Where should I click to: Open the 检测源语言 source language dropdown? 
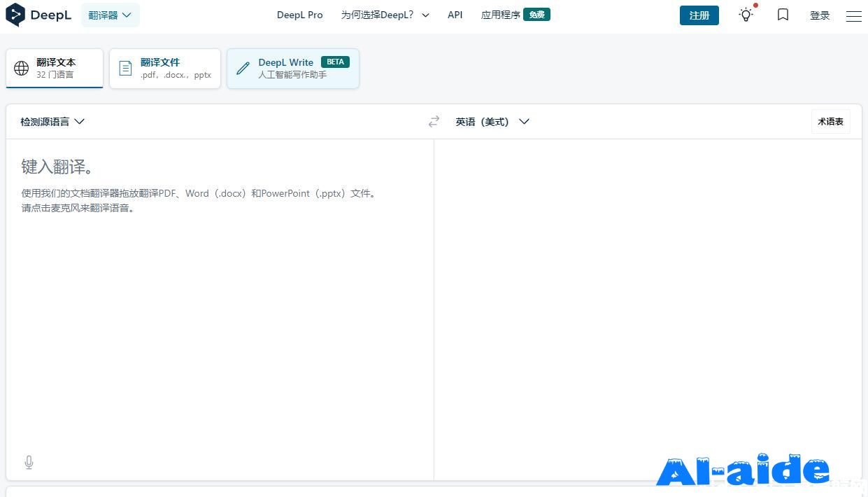52,122
